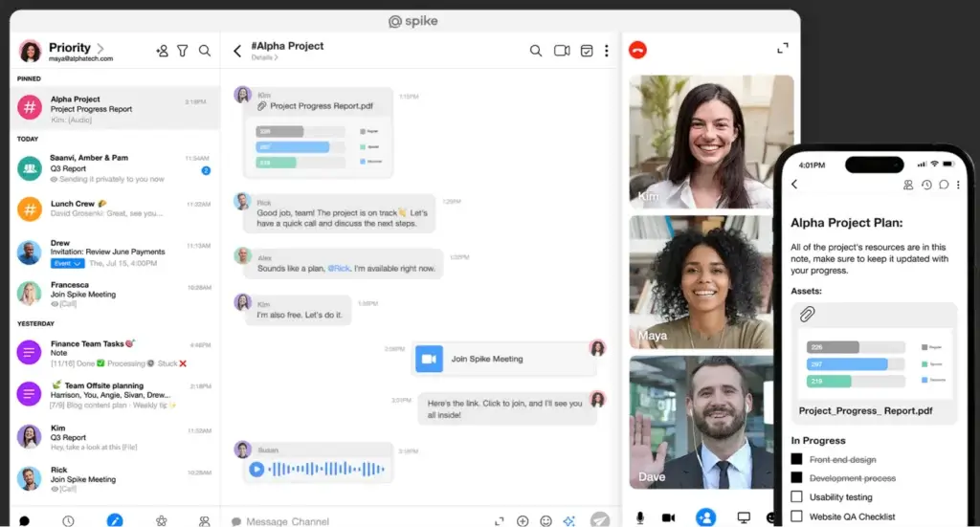This screenshot has width=980, height=527.
Task: Click the plus attach icon in composer
Action: pos(523,520)
